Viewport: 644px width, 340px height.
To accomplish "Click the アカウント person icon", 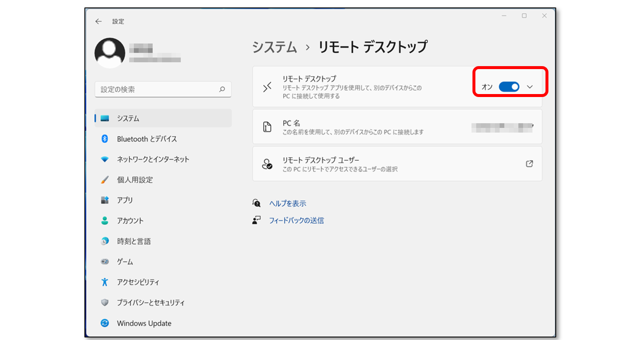I will click(104, 221).
